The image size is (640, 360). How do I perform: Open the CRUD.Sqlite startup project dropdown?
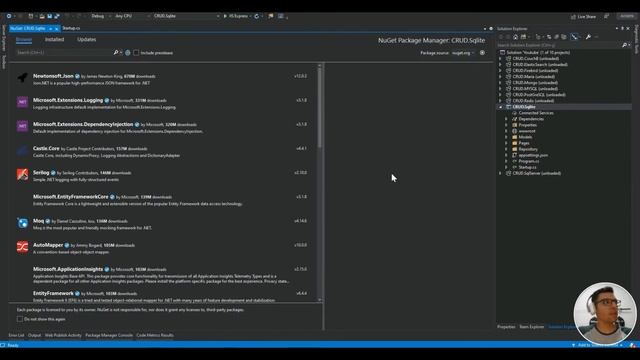click(x=186, y=16)
